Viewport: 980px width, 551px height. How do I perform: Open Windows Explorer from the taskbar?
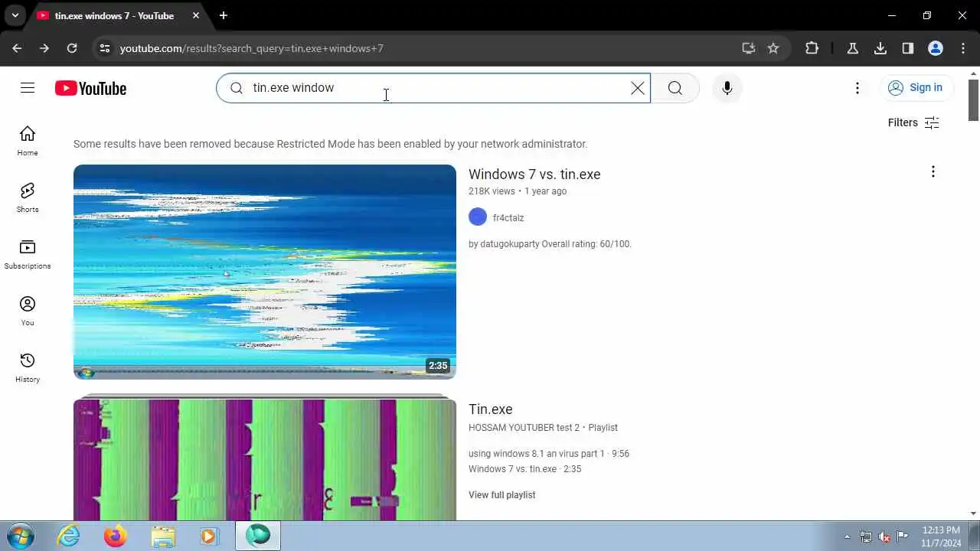tap(163, 536)
